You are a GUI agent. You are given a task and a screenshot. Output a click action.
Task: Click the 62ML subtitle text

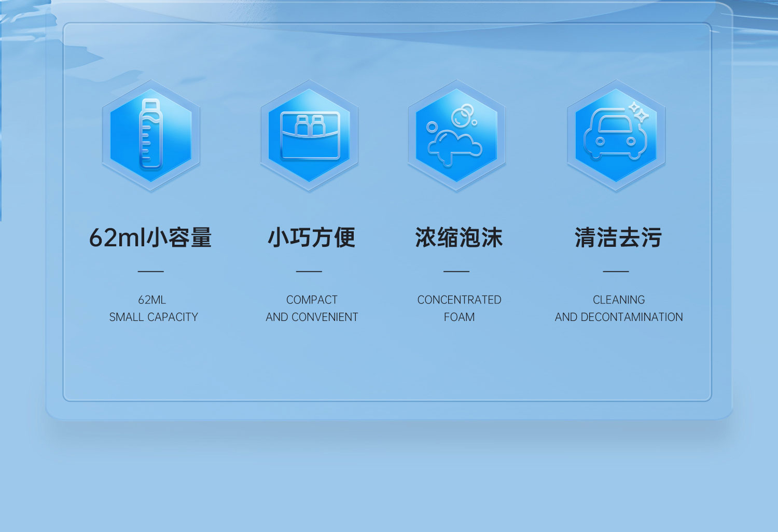[152, 300]
